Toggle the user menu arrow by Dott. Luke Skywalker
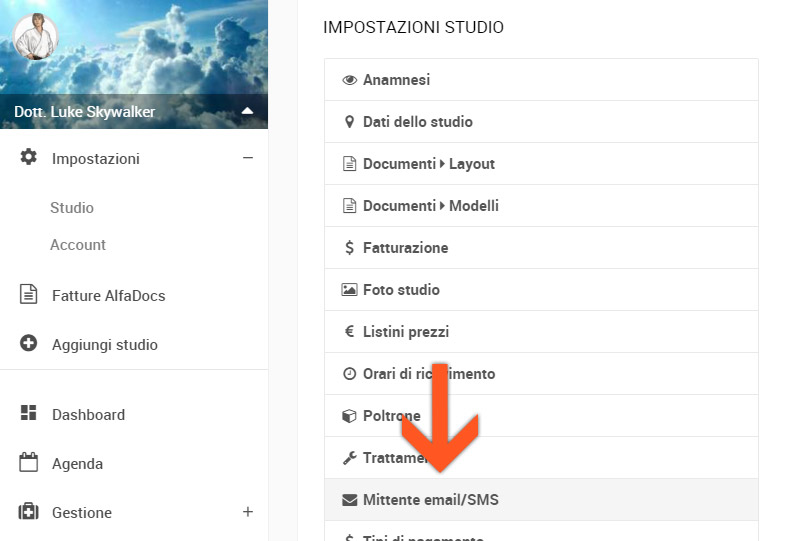Screen dimensions: 788x541 [x=247, y=111]
